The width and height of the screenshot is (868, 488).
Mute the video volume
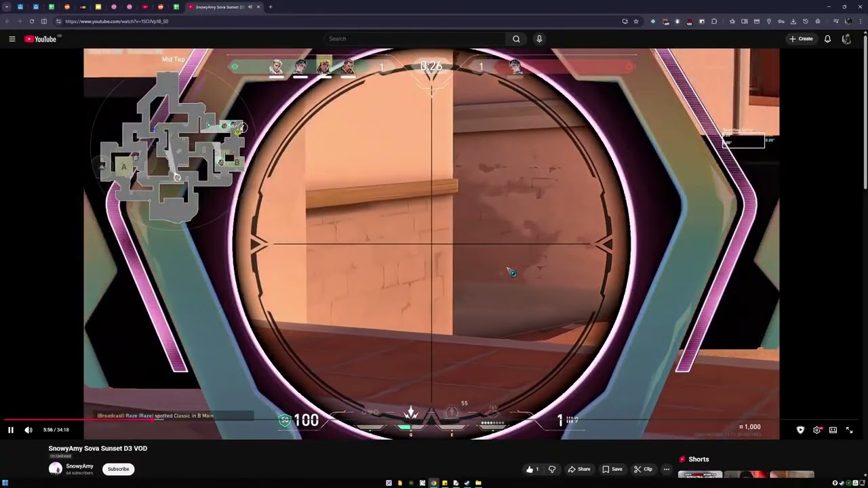(28, 430)
